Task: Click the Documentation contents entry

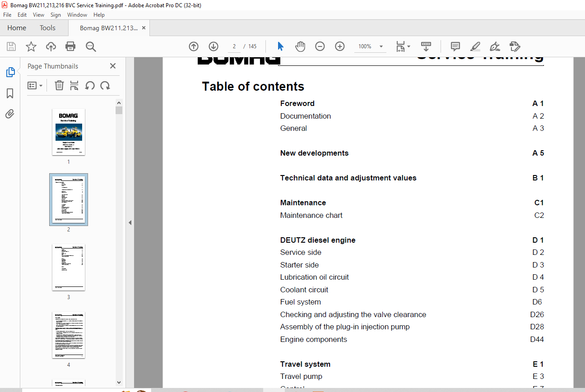Action: coord(306,116)
